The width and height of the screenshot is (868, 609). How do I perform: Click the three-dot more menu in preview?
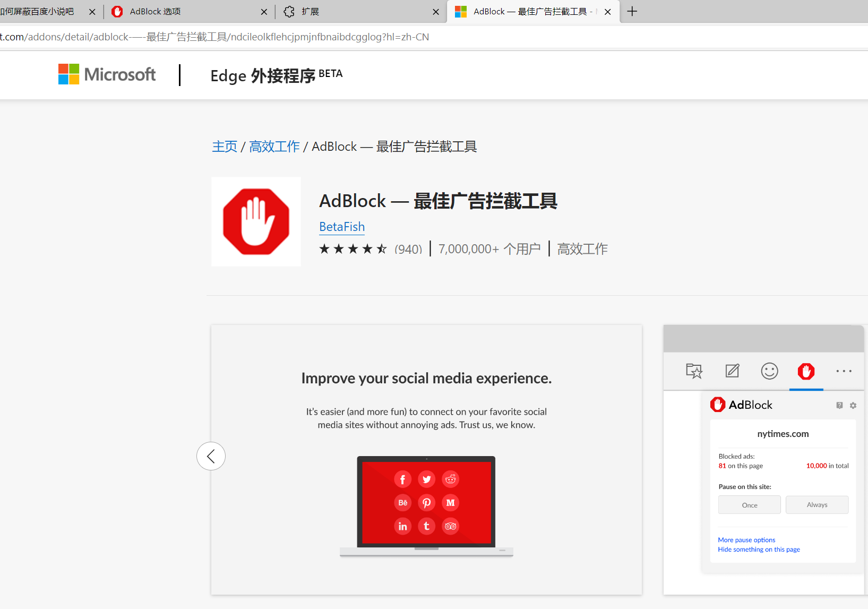click(844, 371)
